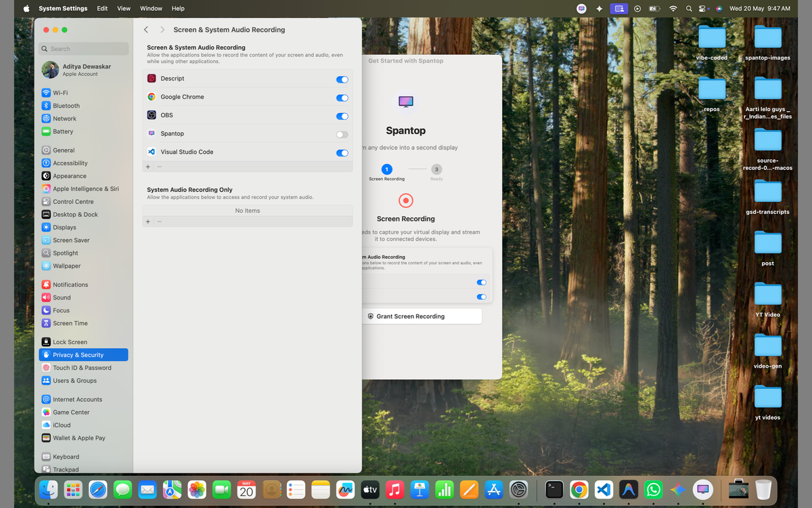Viewport: 812px width, 508px height.
Task: Enable screen recording for Spantop
Action: 342,134
